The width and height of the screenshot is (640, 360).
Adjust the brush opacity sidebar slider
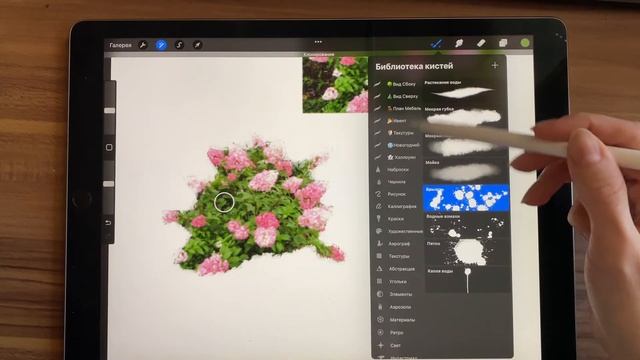(x=109, y=184)
